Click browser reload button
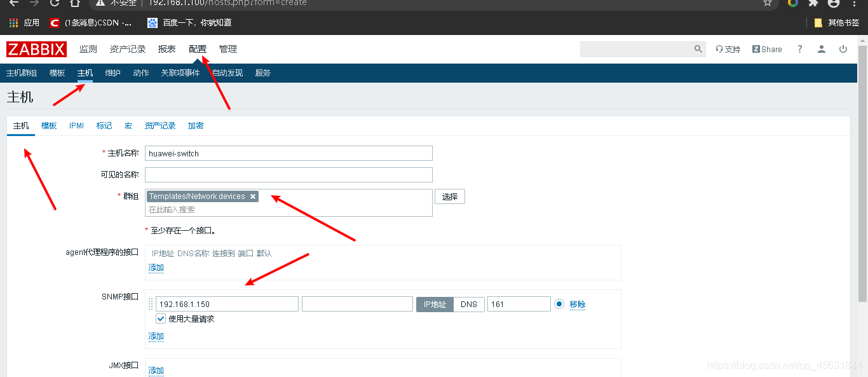 tap(55, 3)
